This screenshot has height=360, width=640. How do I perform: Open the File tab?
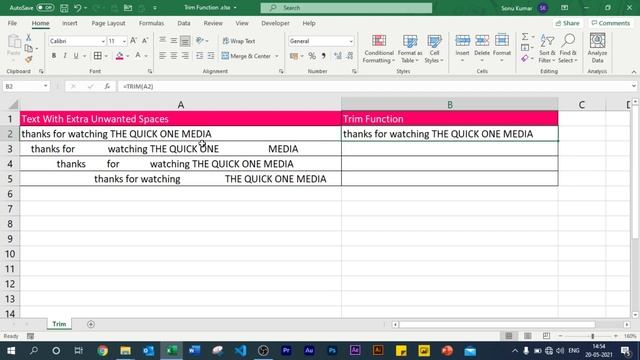click(12, 23)
